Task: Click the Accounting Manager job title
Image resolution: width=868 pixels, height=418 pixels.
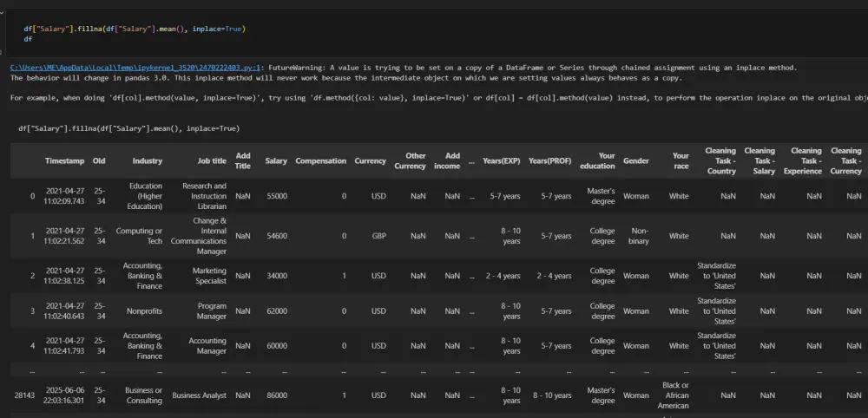Action: (207, 346)
